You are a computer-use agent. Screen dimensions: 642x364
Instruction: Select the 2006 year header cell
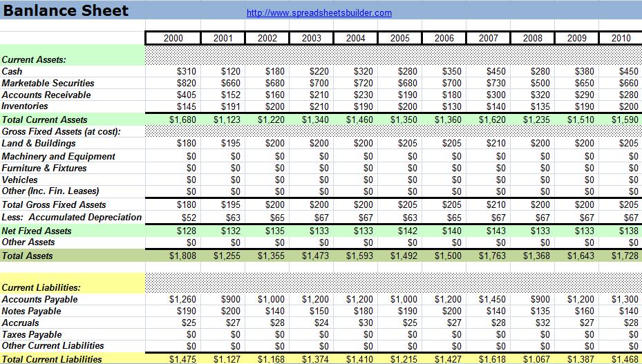444,38
